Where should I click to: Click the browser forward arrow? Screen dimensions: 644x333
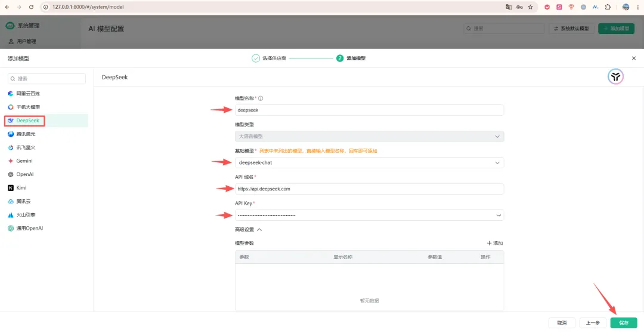(19, 7)
